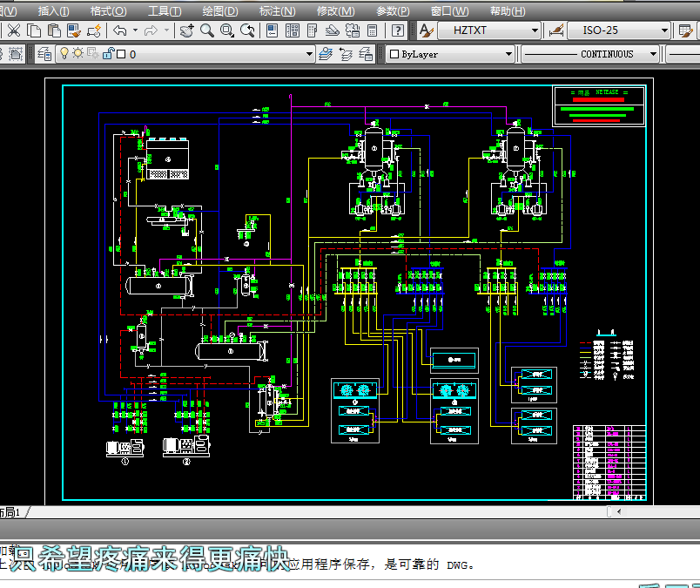Undo the last action
The image size is (700, 588).
pyautogui.click(x=119, y=30)
